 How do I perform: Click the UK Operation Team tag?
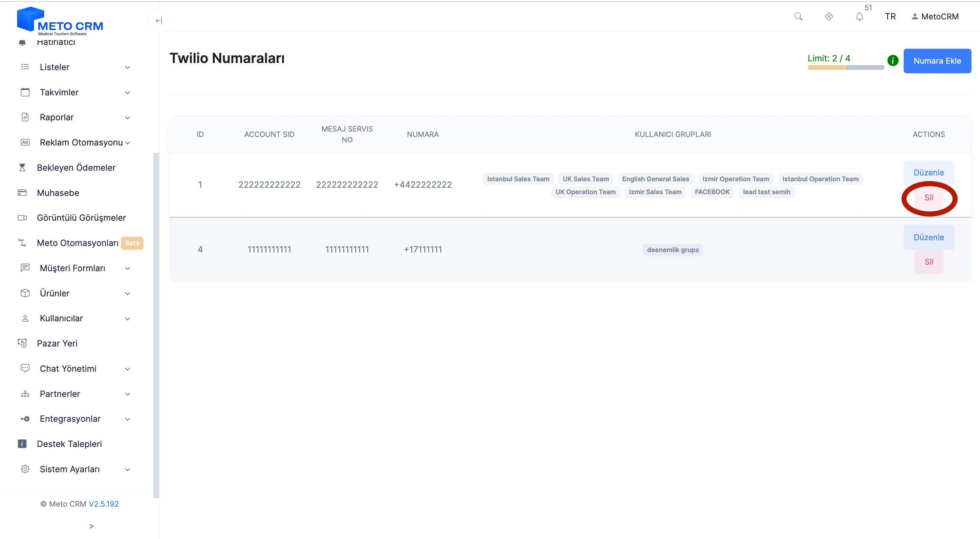pyautogui.click(x=585, y=192)
